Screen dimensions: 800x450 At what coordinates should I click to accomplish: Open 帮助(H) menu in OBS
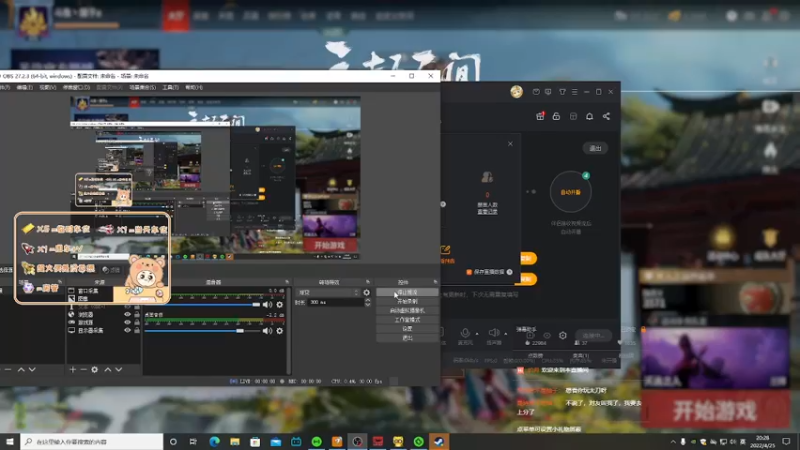tap(193, 87)
